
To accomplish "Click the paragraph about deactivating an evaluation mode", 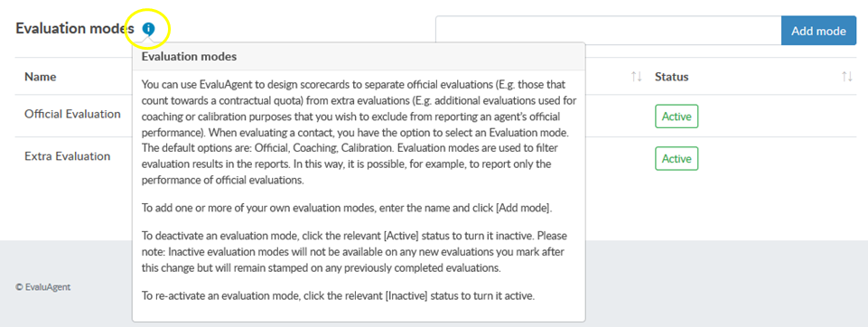I will click(354, 252).
